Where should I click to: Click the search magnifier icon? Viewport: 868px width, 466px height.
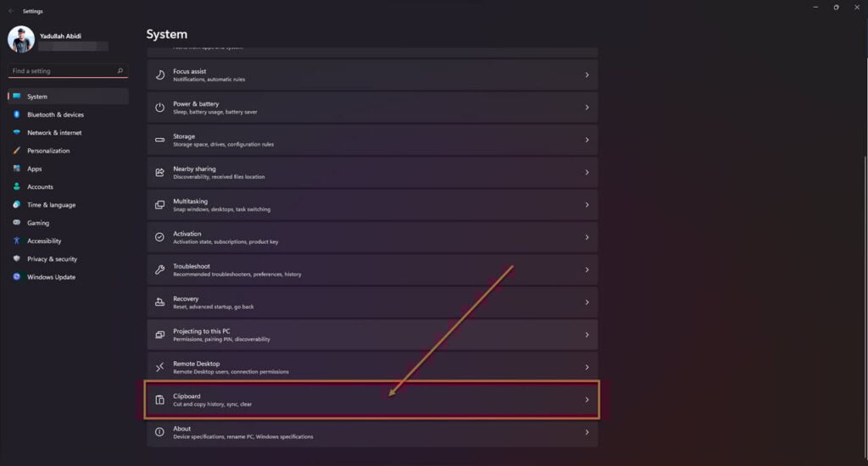120,71
